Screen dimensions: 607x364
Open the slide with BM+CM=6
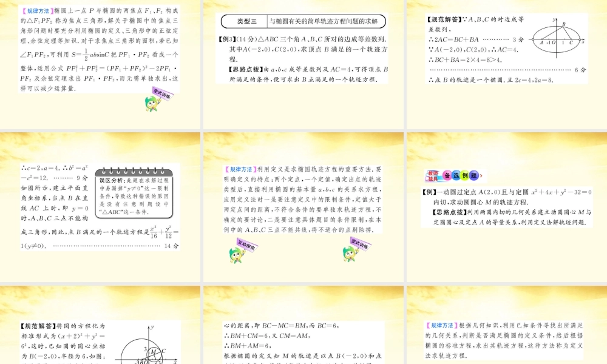point(303,325)
